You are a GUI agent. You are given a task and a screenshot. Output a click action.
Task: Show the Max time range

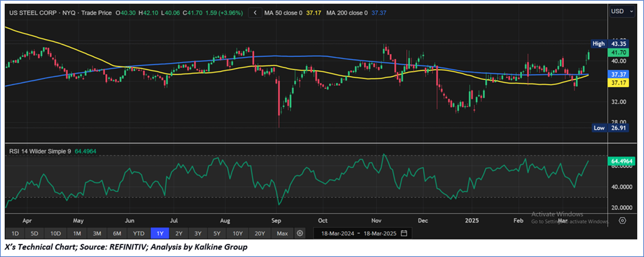tap(282, 233)
